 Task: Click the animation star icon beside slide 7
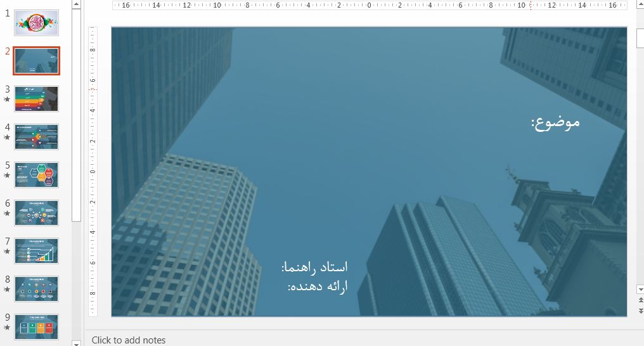7,251
